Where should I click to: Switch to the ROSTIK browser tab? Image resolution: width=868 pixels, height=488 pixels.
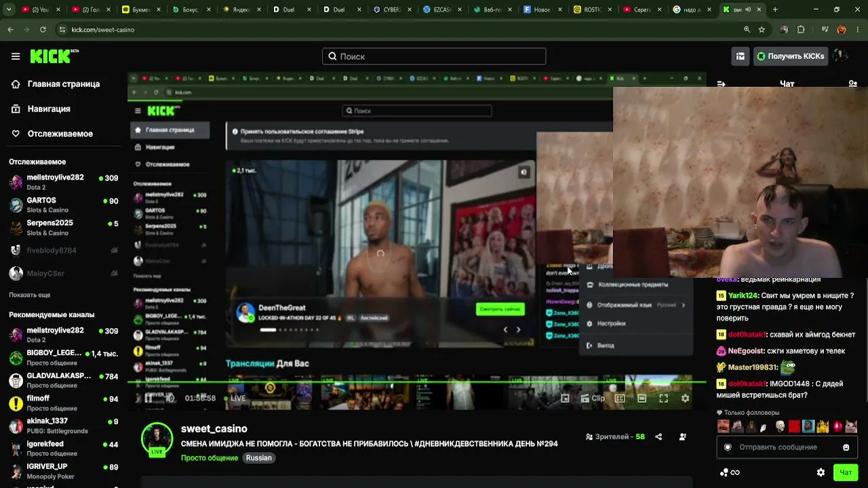coord(593,9)
